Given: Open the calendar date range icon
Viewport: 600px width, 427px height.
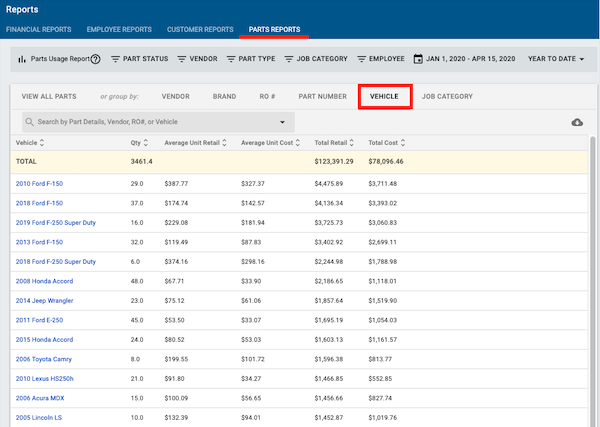Looking at the screenshot, I should 418,59.
